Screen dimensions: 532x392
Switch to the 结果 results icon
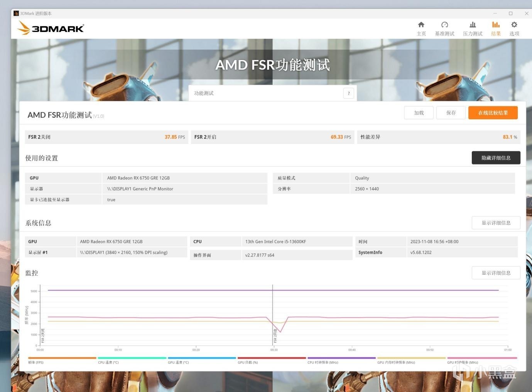tap(496, 25)
